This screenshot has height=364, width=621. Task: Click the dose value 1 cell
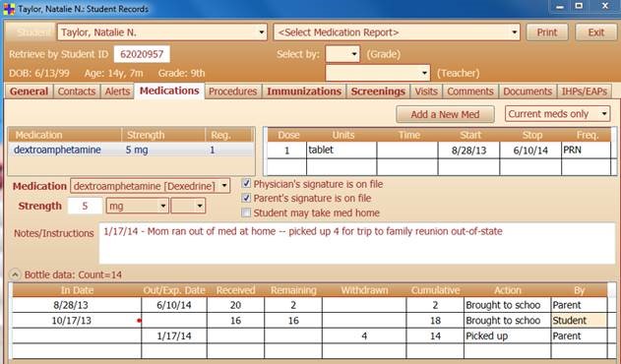coord(286,151)
